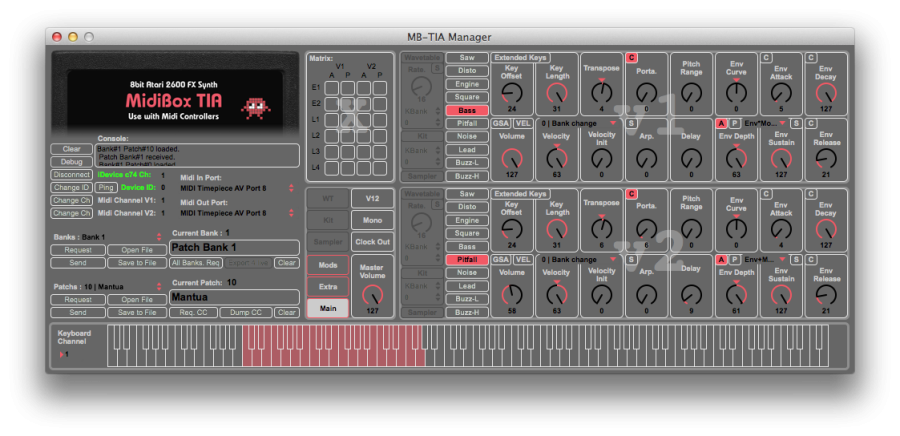Click voice 2 Delay knob
The height and width of the screenshot is (436, 900).
pos(692,293)
